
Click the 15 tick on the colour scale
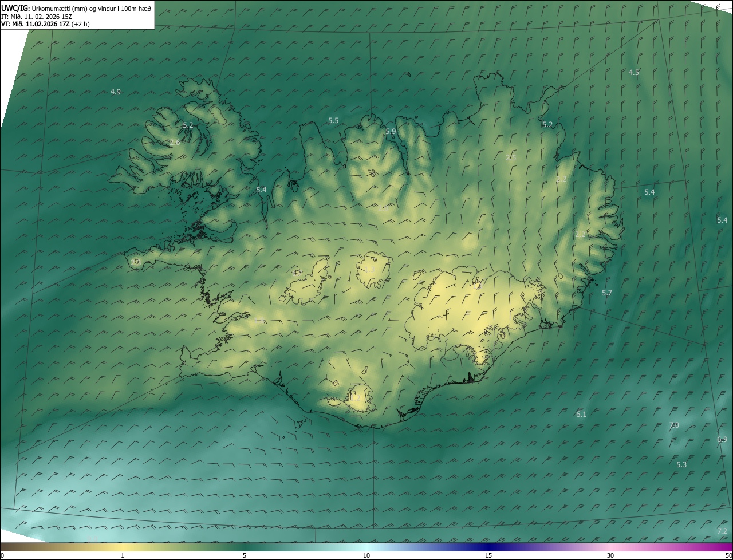tap(488, 555)
